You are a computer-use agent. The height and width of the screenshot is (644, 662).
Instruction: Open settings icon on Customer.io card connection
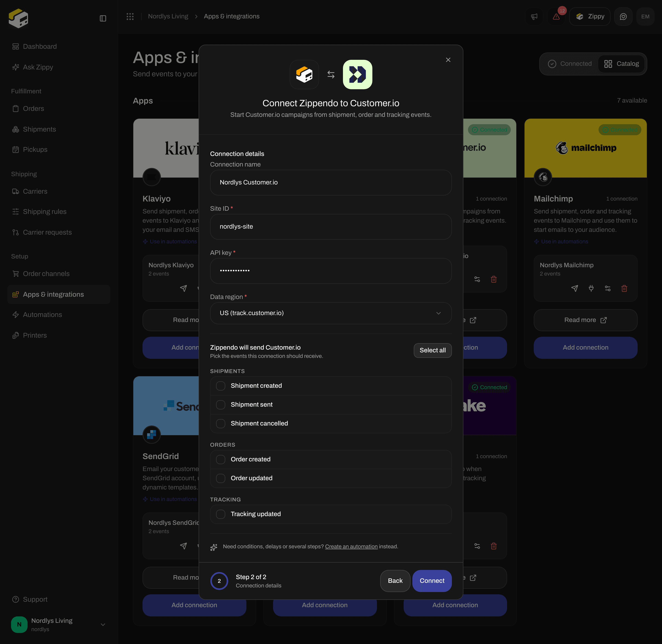tap(477, 279)
